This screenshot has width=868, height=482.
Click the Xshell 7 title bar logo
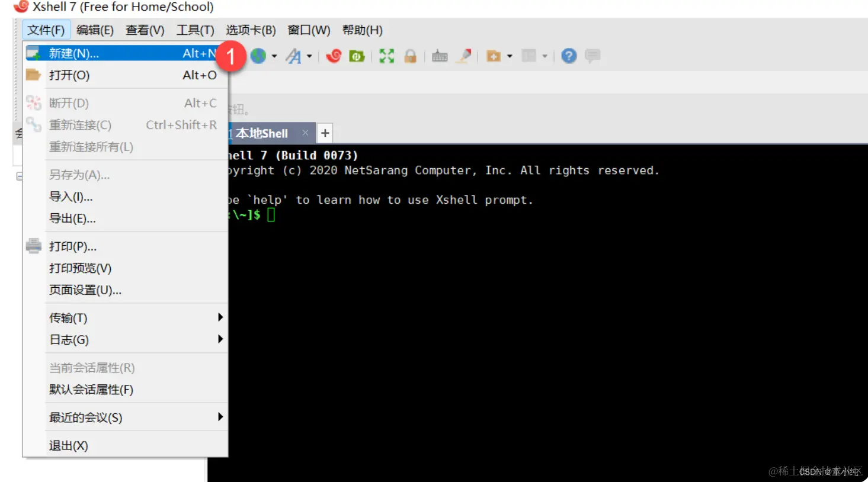[x=21, y=7]
